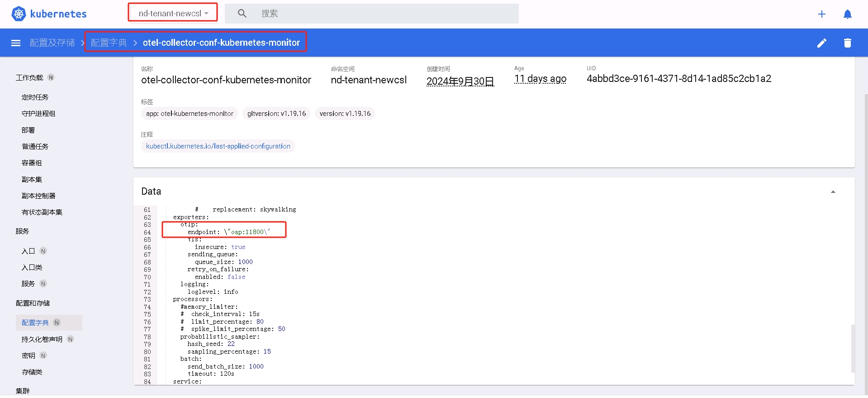This screenshot has height=398, width=868.
Task: Click the sampling_percentage: 15 line
Action: click(x=229, y=352)
